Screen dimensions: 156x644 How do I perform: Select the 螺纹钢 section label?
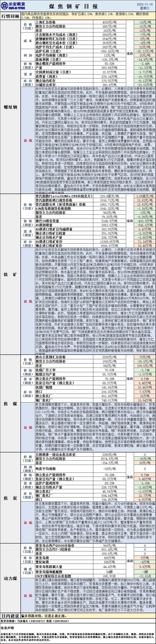pyautogui.click(x=10, y=107)
